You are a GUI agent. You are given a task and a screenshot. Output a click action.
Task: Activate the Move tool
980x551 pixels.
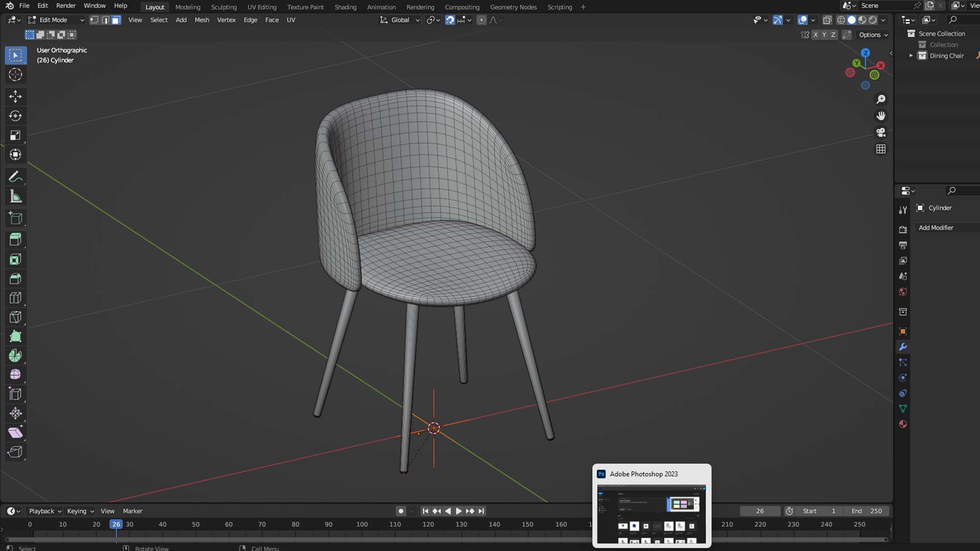(x=15, y=96)
